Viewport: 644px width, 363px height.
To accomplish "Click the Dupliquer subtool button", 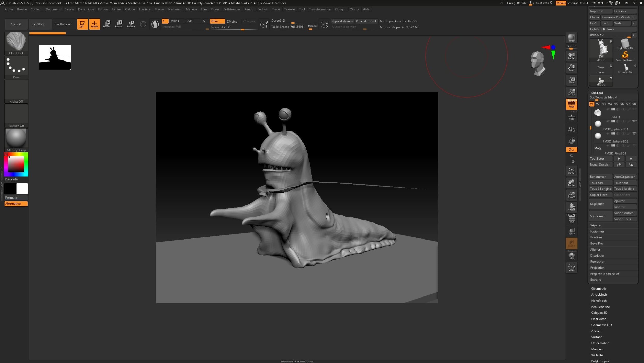I will [600, 204].
